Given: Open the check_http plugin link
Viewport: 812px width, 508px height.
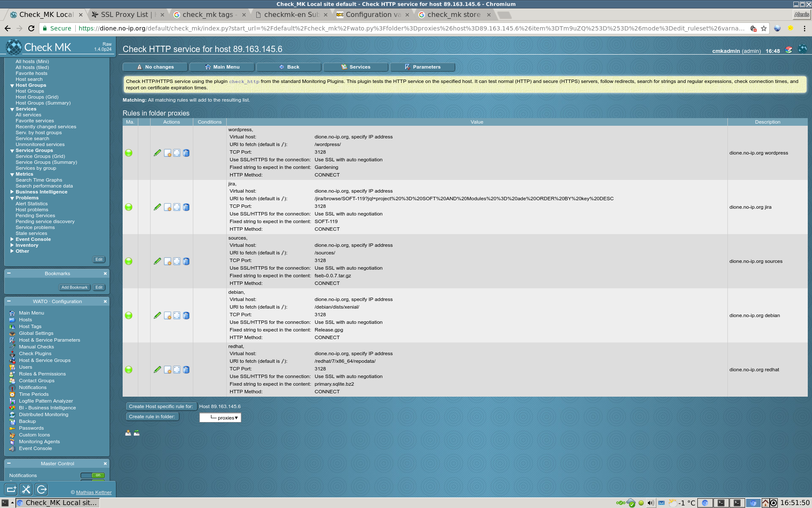Looking at the screenshot, I should click(244, 81).
